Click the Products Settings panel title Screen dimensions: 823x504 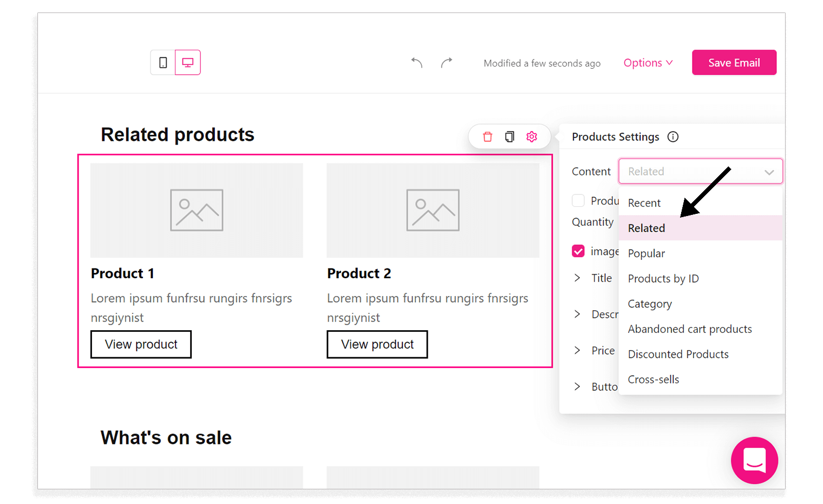pyautogui.click(x=616, y=137)
